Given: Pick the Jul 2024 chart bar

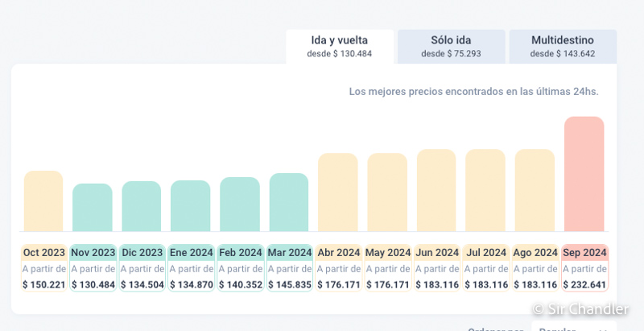Looking at the screenshot, I should pos(485,191).
